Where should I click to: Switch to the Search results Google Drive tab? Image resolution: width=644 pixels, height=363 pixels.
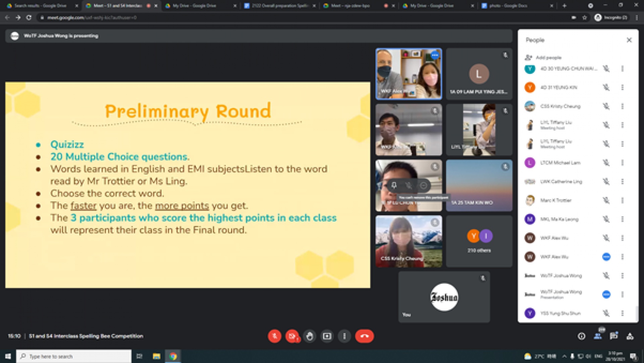[40, 6]
